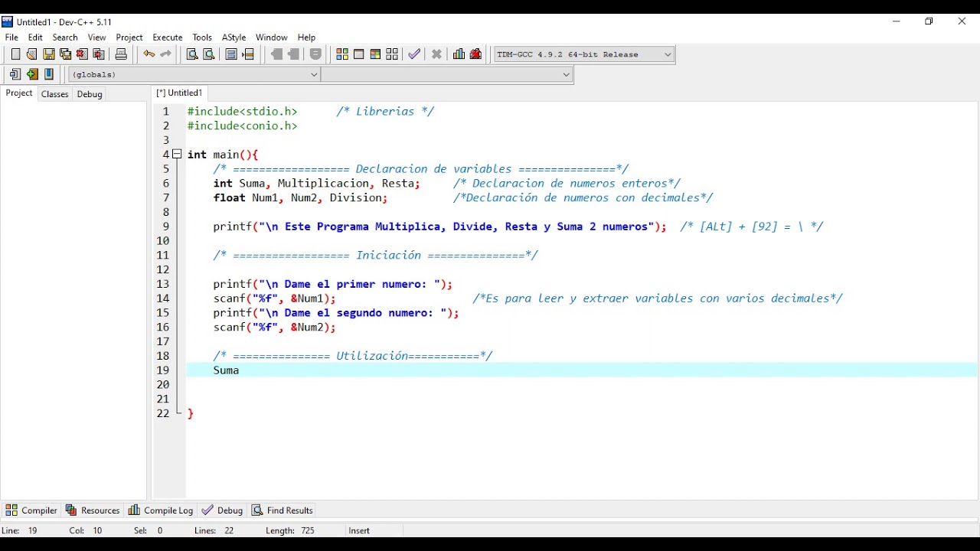Collapse the main function fold marker

point(177,154)
